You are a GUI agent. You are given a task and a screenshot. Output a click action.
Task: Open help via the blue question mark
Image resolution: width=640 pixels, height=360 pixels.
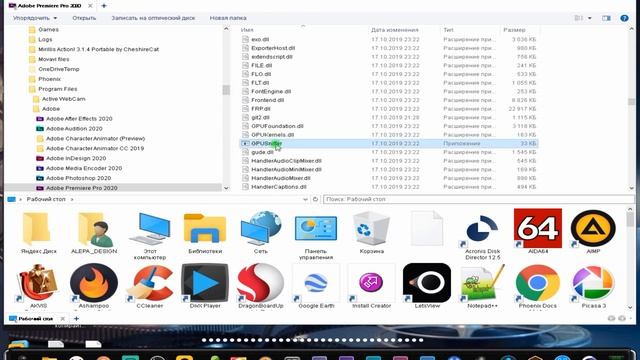624,18
